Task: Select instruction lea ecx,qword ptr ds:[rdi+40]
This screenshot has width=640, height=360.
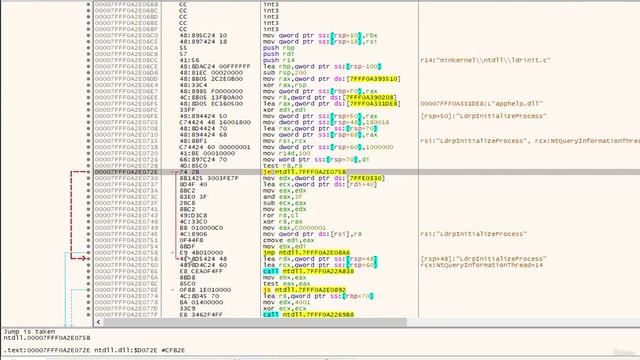Action: point(320,184)
